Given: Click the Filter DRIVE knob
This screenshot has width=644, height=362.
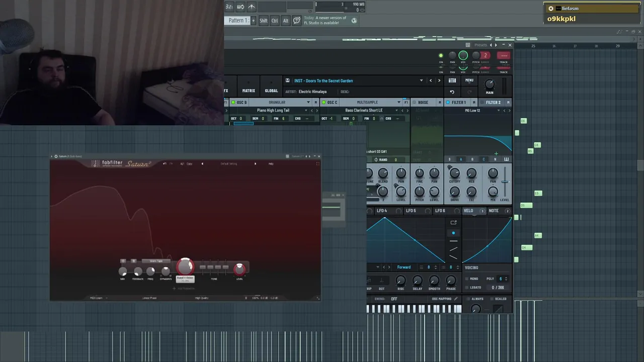Looking at the screenshot, I should click(x=454, y=192).
